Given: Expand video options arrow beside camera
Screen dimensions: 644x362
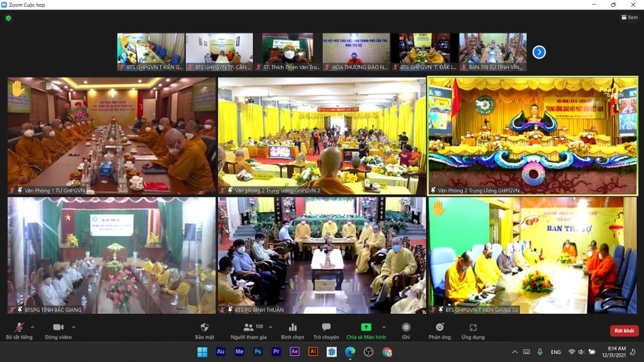Looking at the screenshot, I should point(74,327).
